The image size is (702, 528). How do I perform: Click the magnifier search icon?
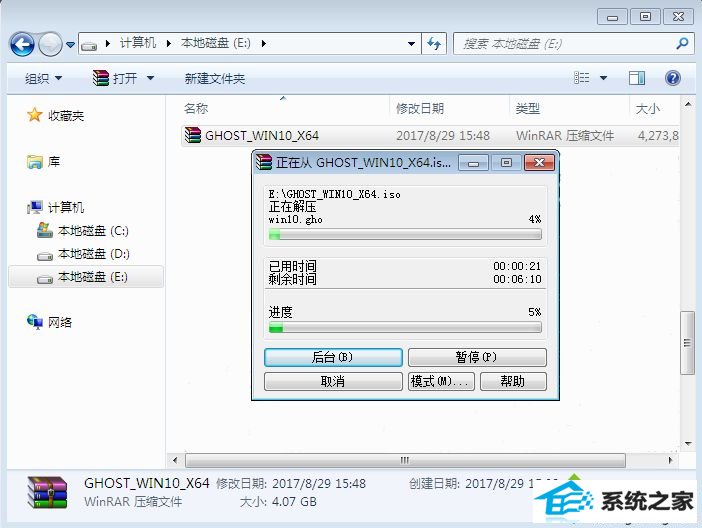pos(682,43)
